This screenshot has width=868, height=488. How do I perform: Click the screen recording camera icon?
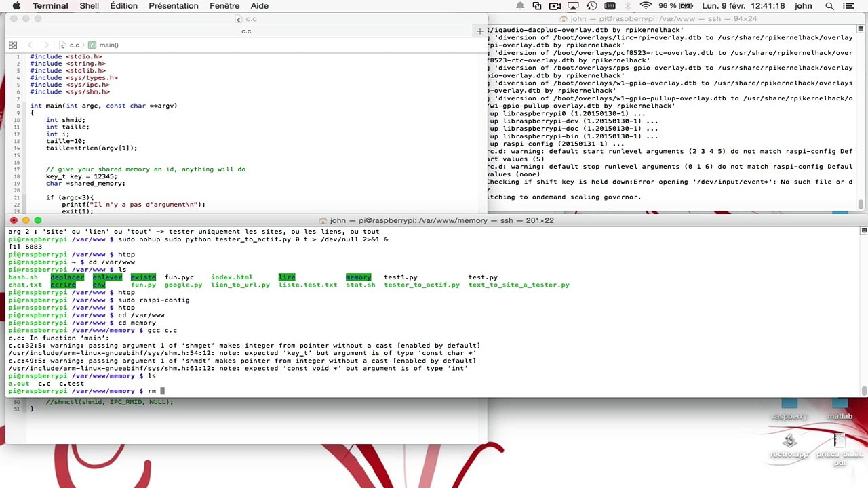click(555, 6)
